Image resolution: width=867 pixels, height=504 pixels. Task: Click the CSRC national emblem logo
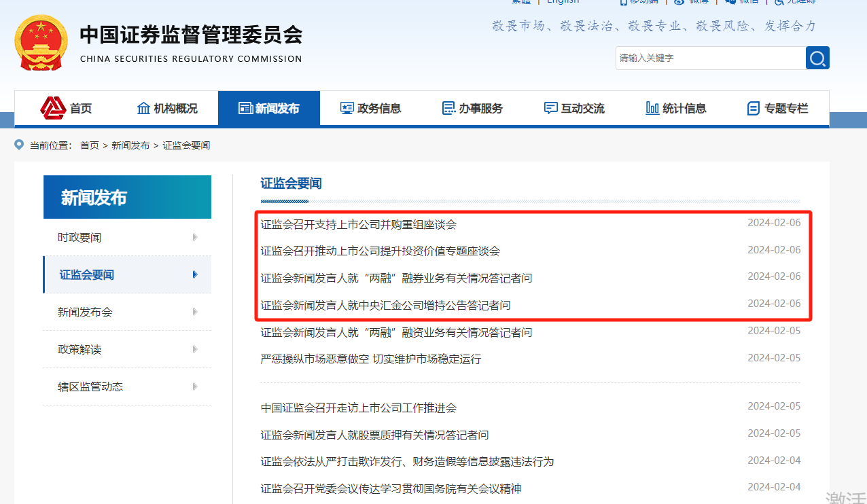(x=41, y=43)
